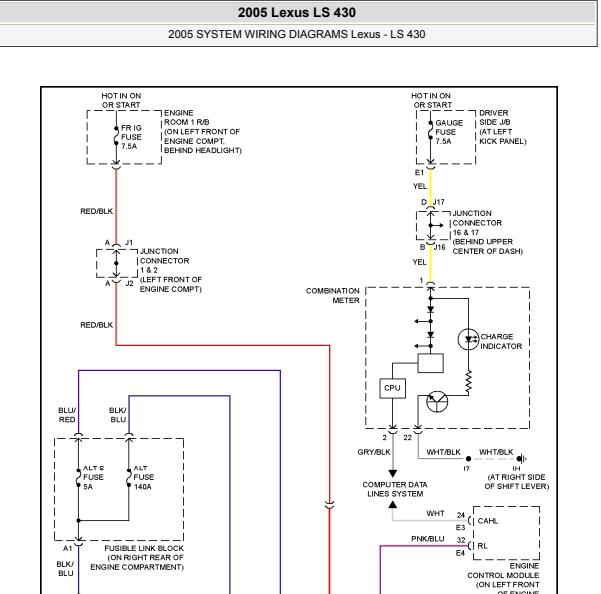Click the "PNK/BLU" wire label
Image resolution: width=601 pixels, height=594 pixels.
coord(428,539)
